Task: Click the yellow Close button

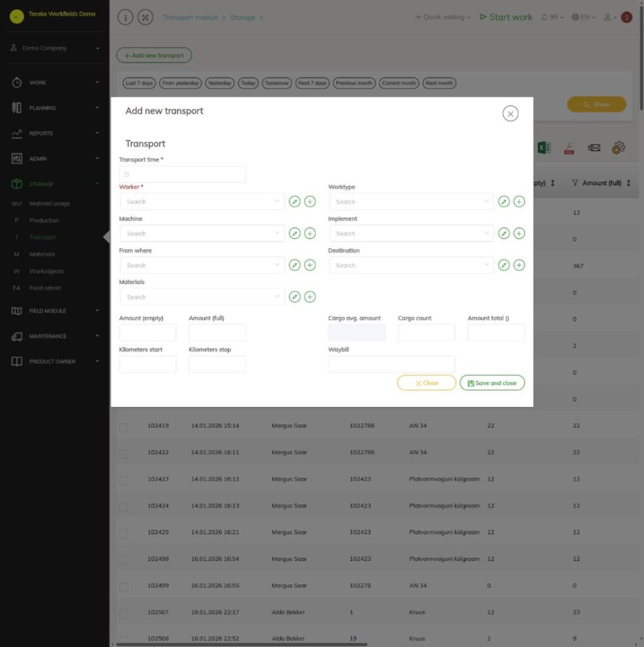Action: 427,383
